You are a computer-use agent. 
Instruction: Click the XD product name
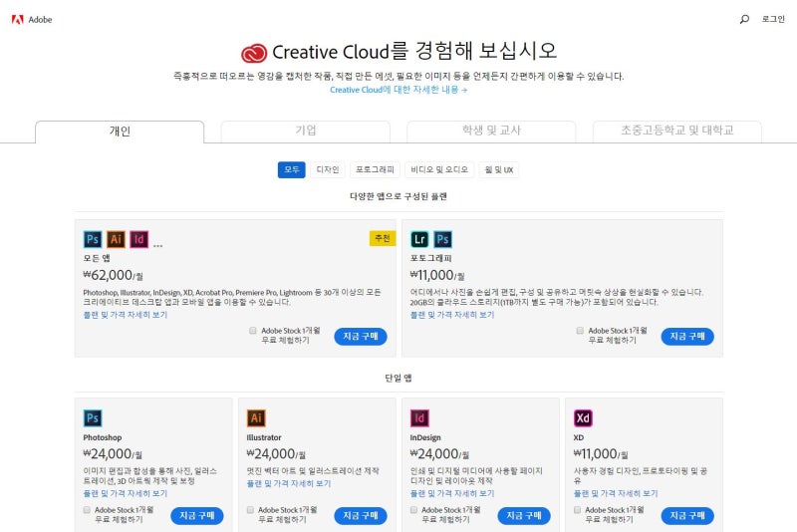point(579,437)
